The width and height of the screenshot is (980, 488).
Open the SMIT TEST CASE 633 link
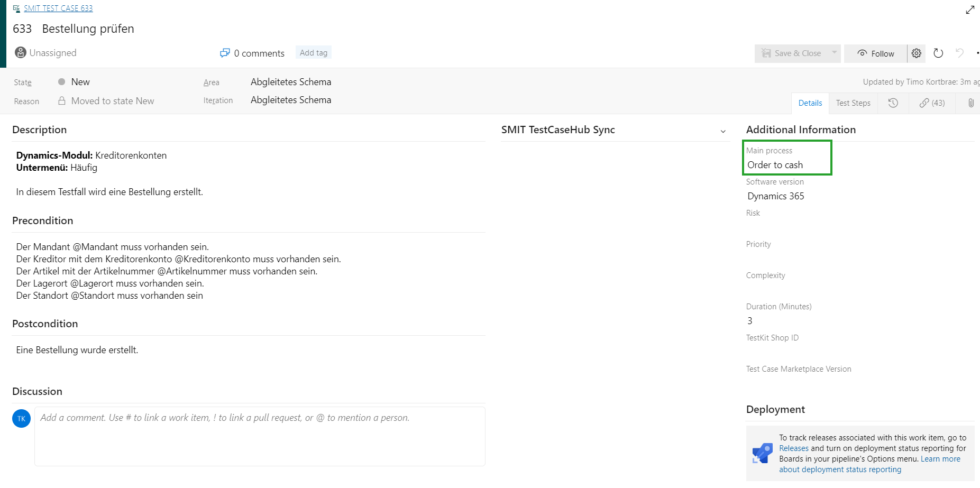point(58,8)
